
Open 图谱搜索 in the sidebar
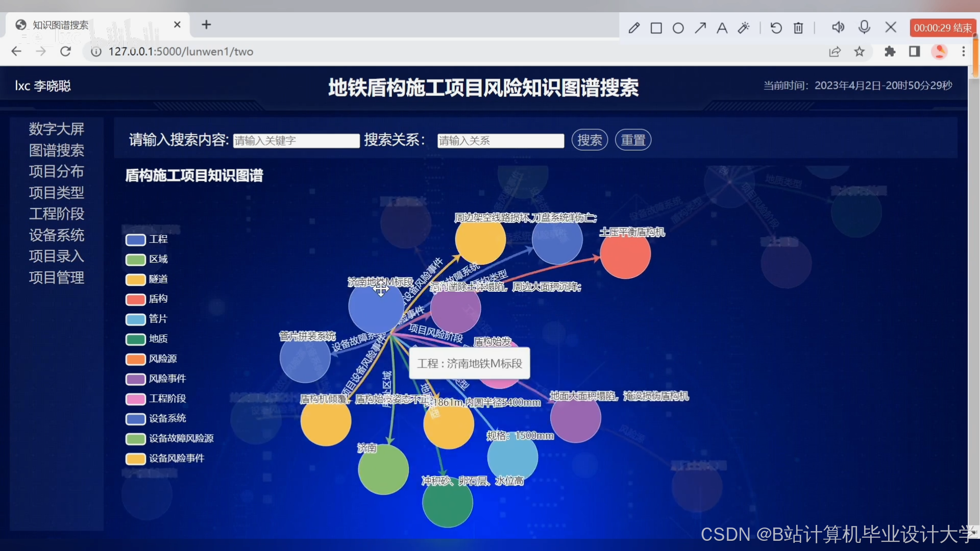57,151
